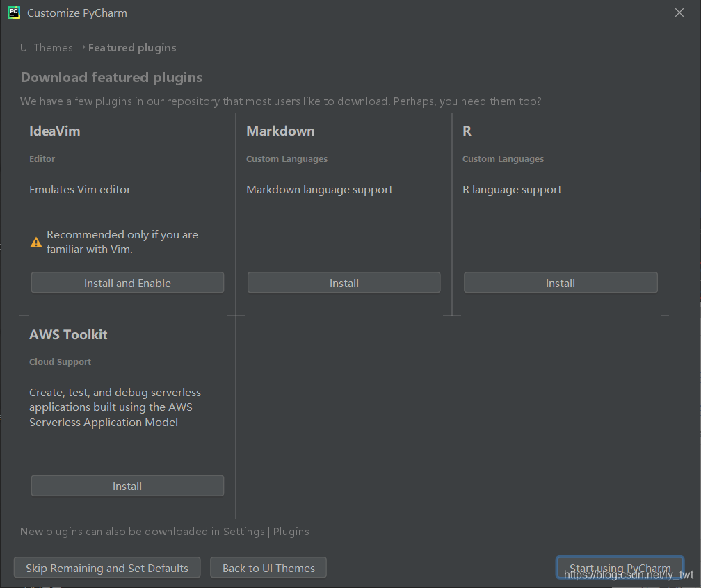Image resolution: width=701 pixels, height=588 pixels.
Task: Select the UI Themes breadcrumb step
Action: [47, 48]
